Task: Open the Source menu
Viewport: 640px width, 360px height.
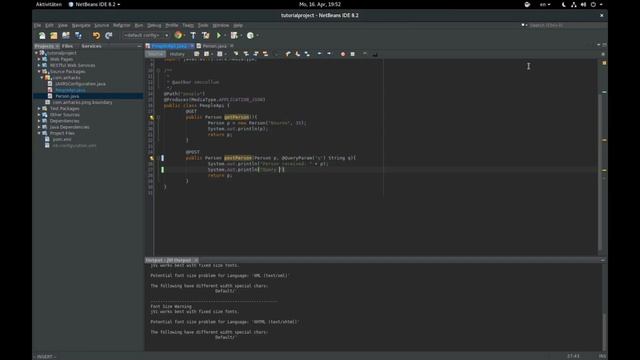Action: click(x=102, y=25)
